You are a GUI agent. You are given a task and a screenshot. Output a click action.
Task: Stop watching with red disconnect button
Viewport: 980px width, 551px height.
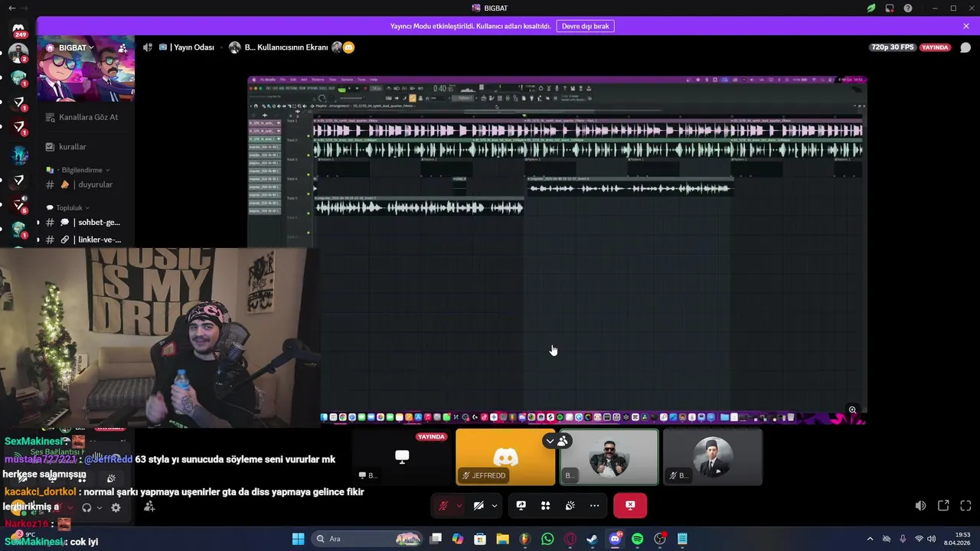click(630, 506)
